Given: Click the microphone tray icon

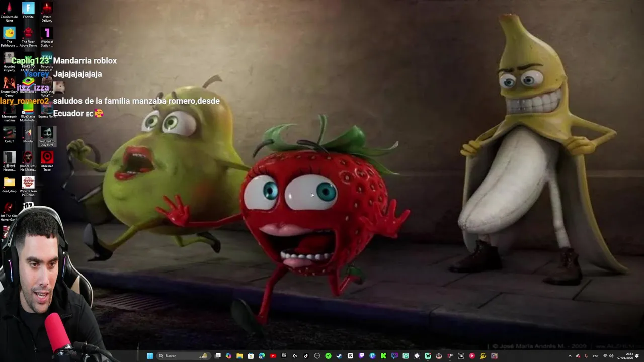Looking at the screenshot, I should 586,356.
